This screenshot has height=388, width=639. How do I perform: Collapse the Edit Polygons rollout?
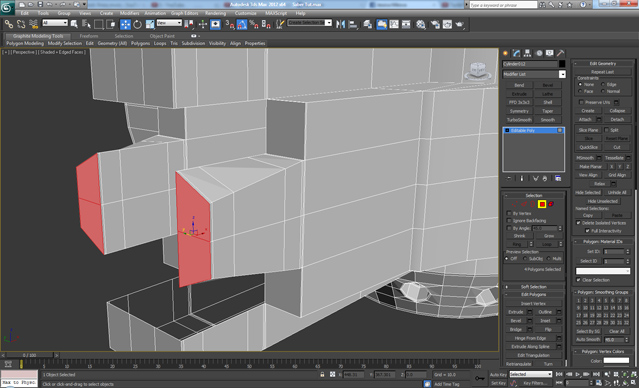[x=533, y=295]
